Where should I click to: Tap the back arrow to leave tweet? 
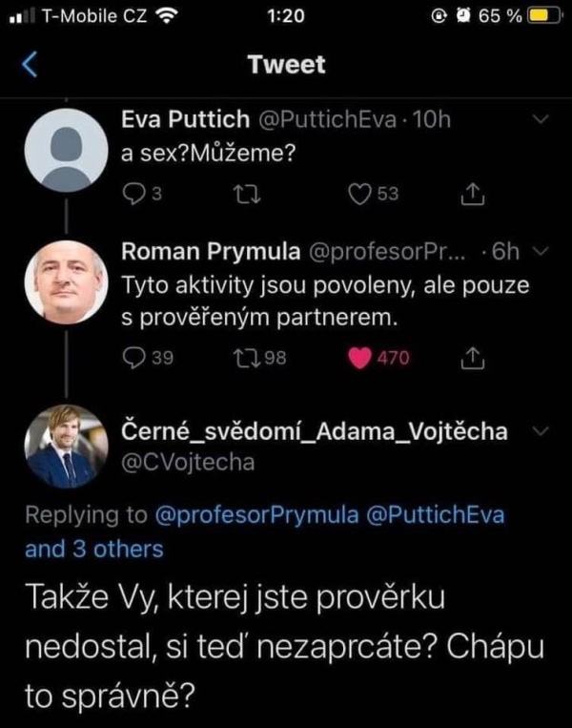(x=30, y=65)
